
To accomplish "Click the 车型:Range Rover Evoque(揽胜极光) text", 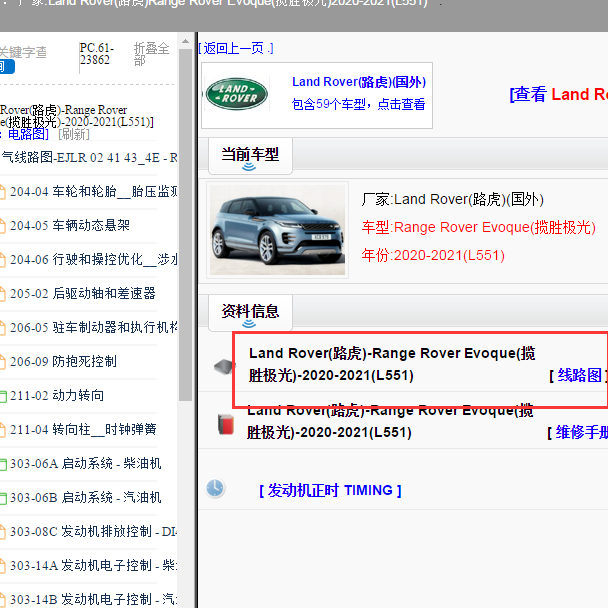I will (478, 227).
